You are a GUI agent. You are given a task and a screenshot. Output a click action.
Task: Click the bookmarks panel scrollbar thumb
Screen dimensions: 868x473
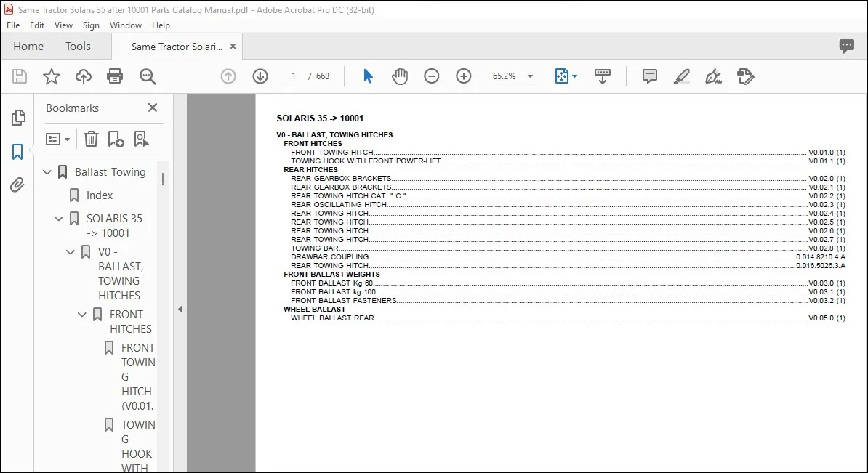point(163,179)
